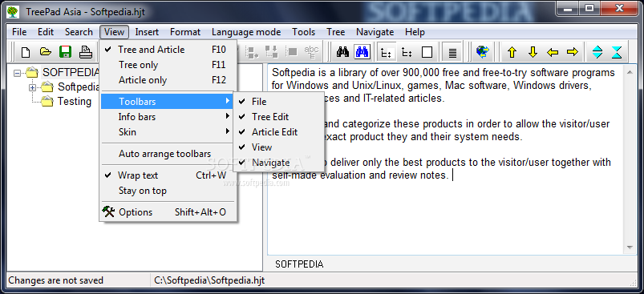Screen dimensions: 644x294
Task: Click the 'Changes are not saved' status text
Action: [56, 280]
